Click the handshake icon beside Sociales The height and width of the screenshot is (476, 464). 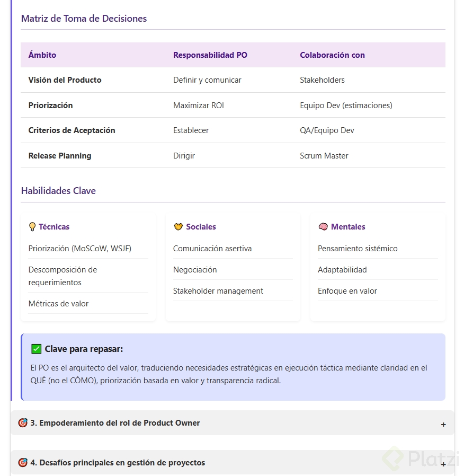tap(178, 227)
